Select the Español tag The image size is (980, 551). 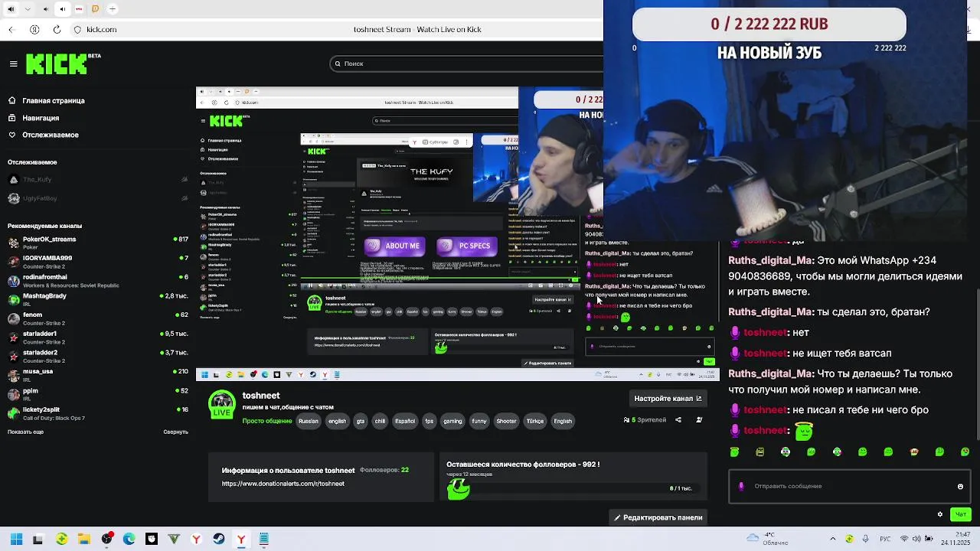pos(404,421)
